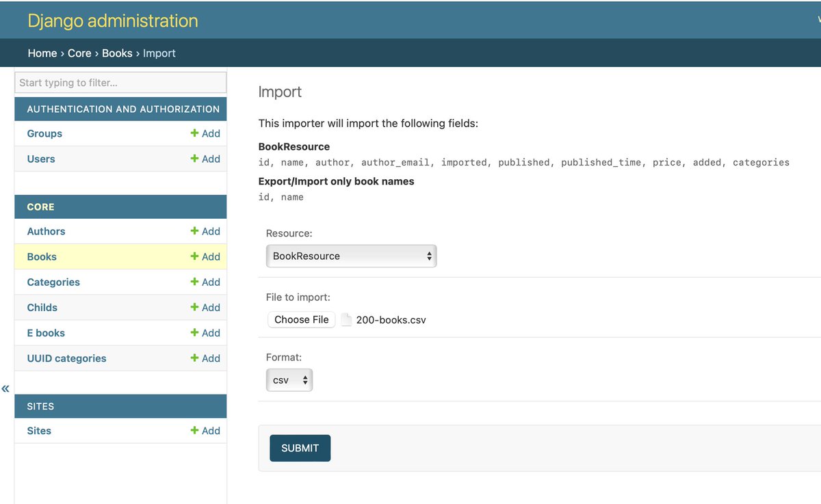Collapse the sidebar with the chevron arrow

point(5,388)
